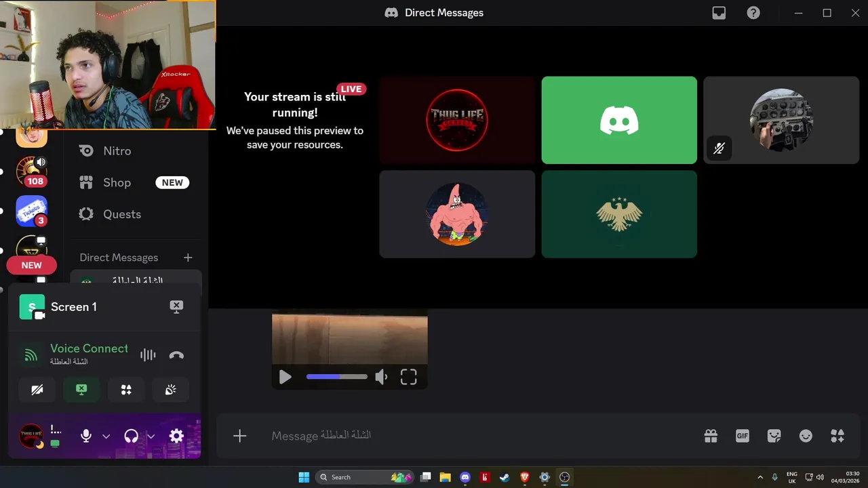Expand headphone output options chevron
This screenshot has width=868, height=488.
point(151,436)
